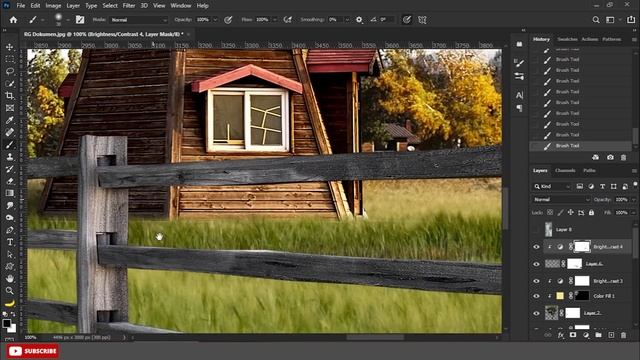Open the File menu
This screenshot has height=360, width=640.
pyautogui.click(x=20, y=6)
